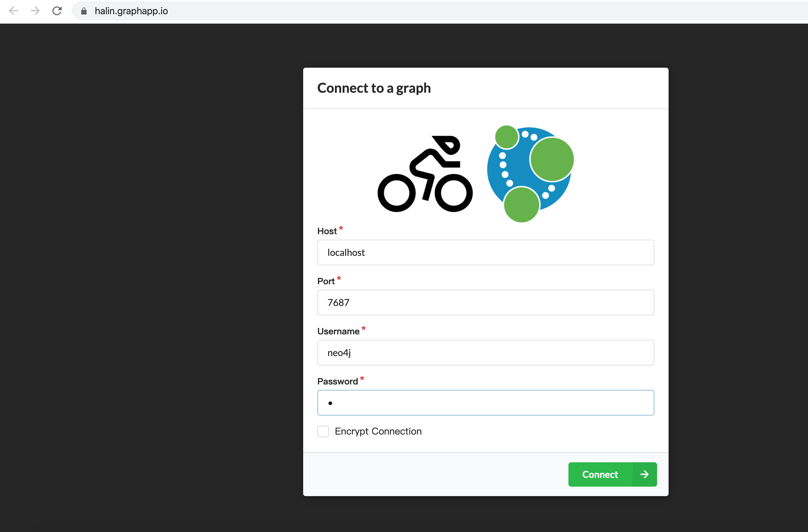The height and width of the screenshot is (532, 808).
Task: Click the 'Connect to a graph' heading
Action: click(374, 88)
